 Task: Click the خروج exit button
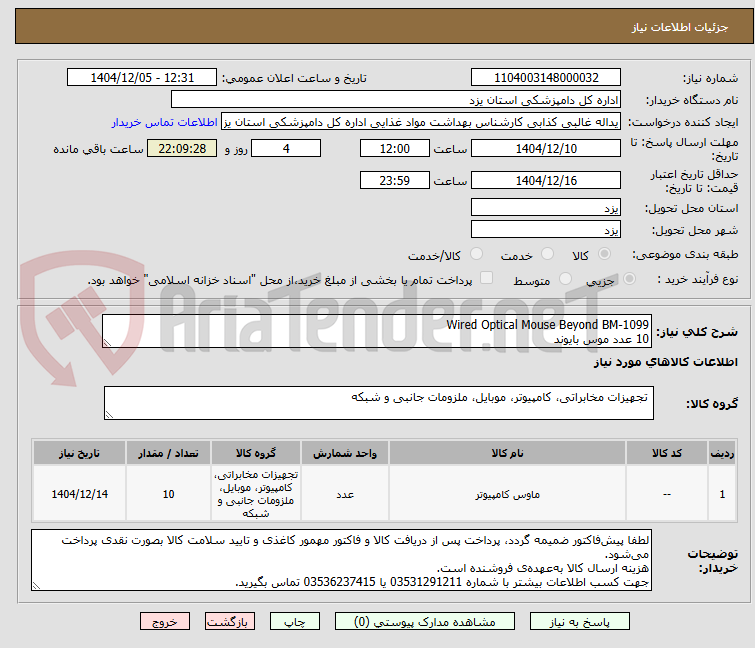pos(165,622)
